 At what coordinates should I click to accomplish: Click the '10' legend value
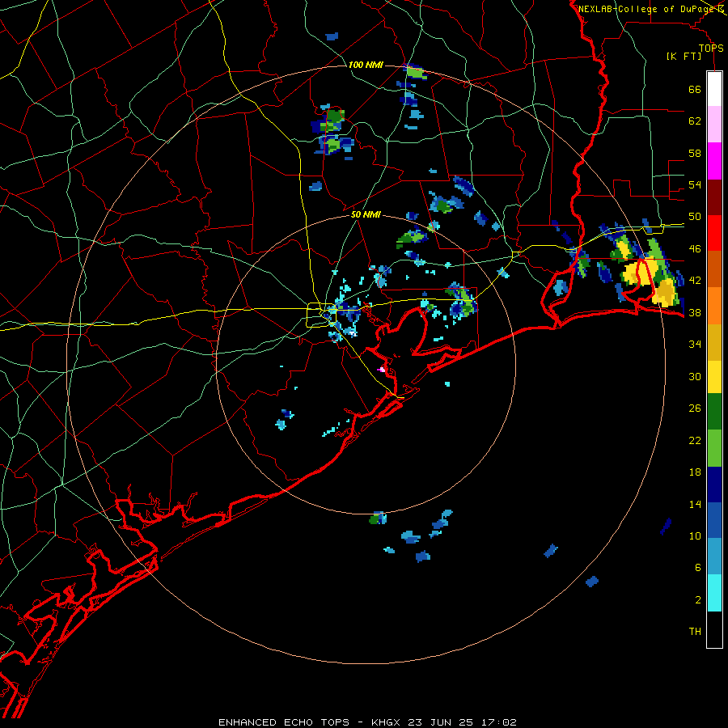click(x=695, y=535)
